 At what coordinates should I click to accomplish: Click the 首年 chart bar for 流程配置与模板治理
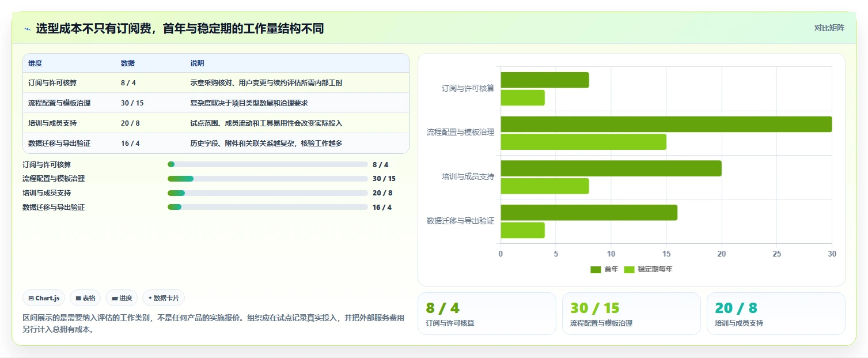click(x=666, y=124)
